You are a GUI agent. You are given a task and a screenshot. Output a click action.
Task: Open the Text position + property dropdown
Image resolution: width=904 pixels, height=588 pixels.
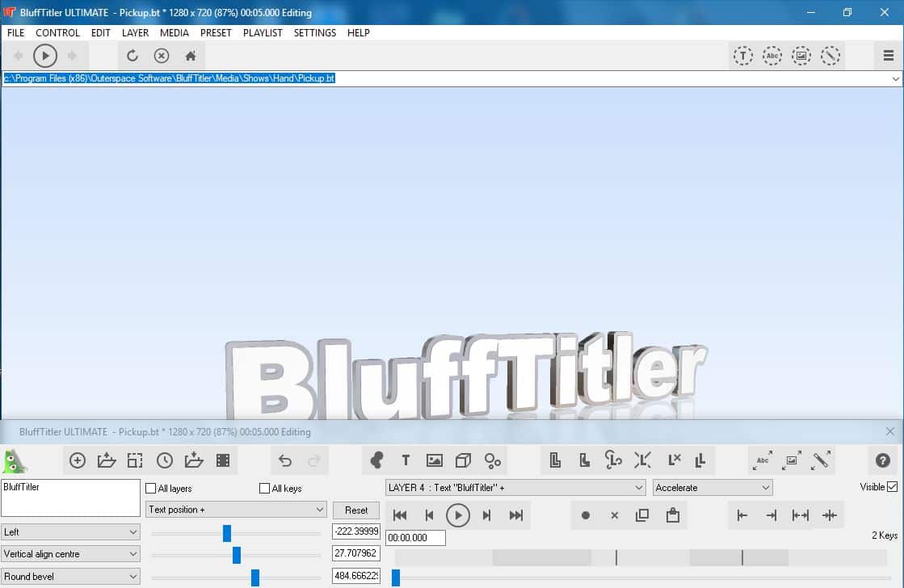point(236,510)
